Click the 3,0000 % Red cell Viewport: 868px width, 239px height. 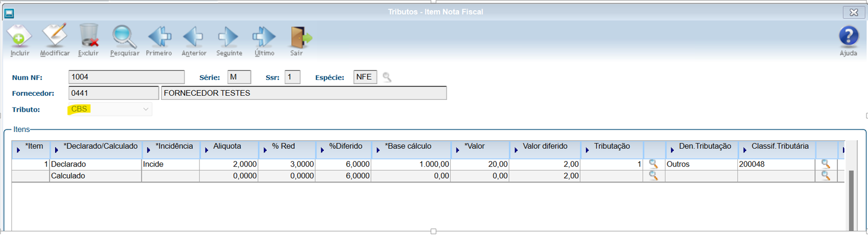(x=287, y=164)
